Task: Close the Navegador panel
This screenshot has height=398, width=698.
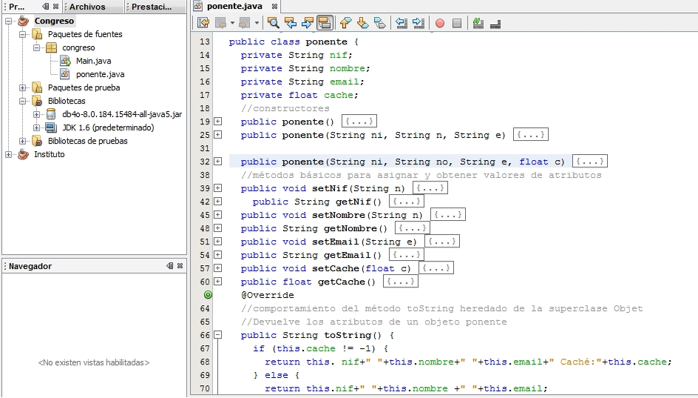Action: tap(180, 266)
